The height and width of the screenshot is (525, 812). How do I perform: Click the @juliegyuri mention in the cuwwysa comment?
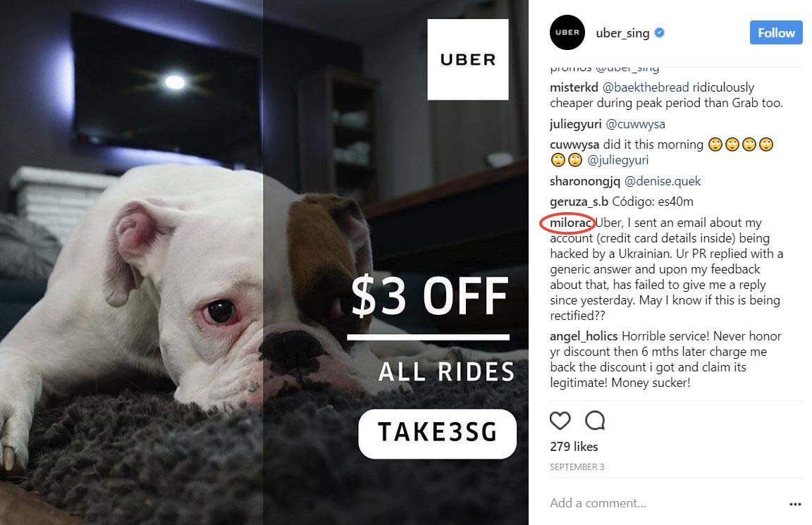point(617,160)
